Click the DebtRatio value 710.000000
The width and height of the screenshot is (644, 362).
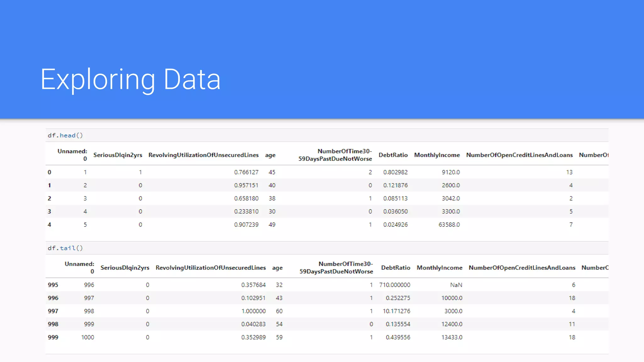coord(395,285)
